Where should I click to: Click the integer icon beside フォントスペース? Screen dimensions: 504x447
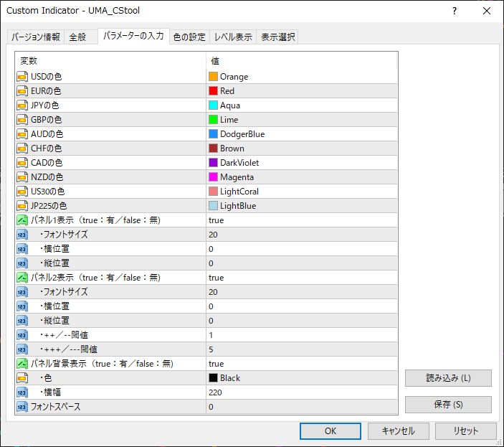coord(22,407)
